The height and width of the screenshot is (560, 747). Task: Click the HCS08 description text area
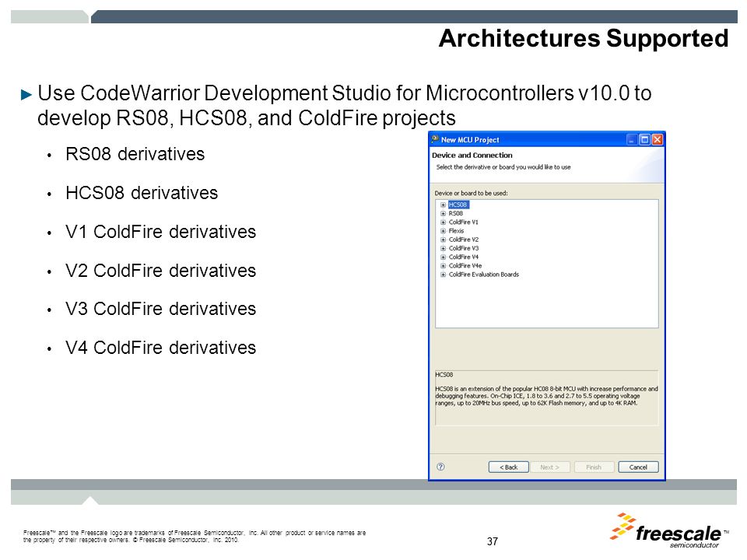(x=546, y=397)
